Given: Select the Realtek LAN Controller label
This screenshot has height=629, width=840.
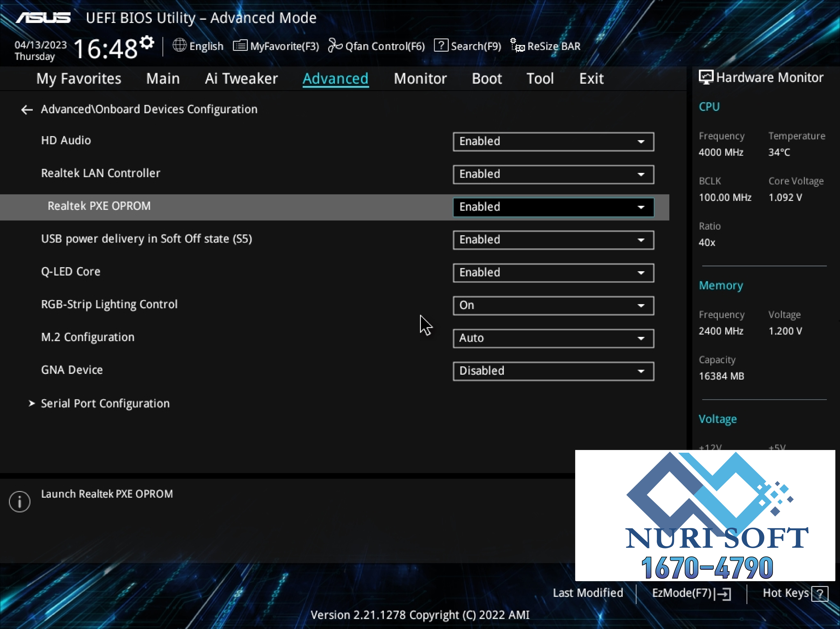Looking at the screenshot, I should point(101,173).
